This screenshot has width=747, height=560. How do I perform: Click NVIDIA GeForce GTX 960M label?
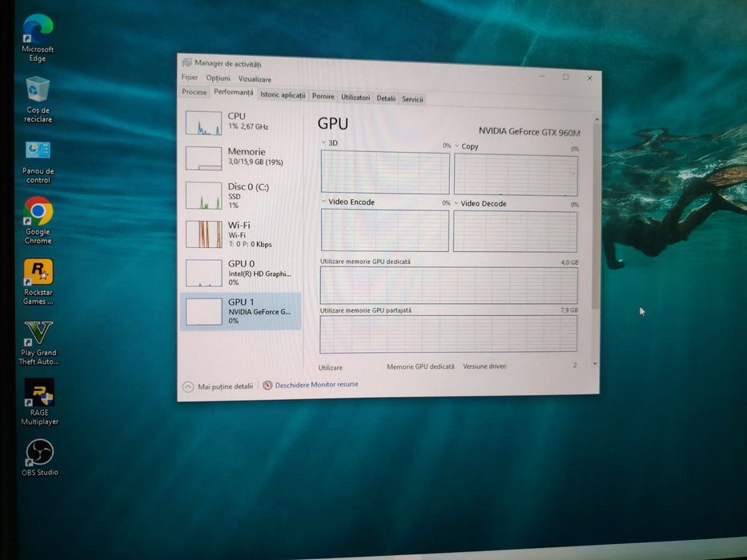tap(529, 132)
